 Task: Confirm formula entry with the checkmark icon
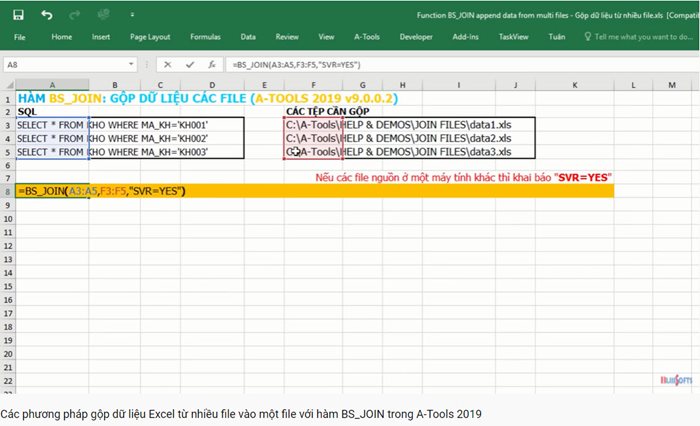pos(190,65)
